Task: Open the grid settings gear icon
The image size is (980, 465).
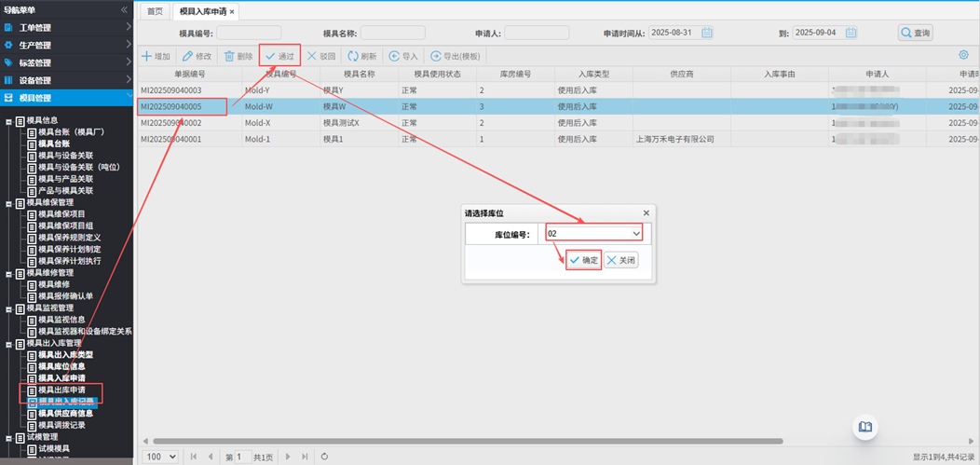Action: pos(963,56)
